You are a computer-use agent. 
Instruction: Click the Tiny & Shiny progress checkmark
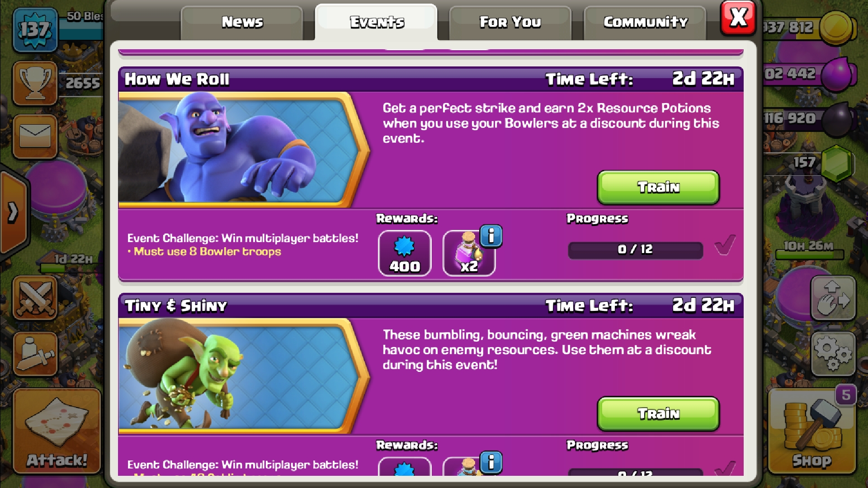tap(725, 468)
